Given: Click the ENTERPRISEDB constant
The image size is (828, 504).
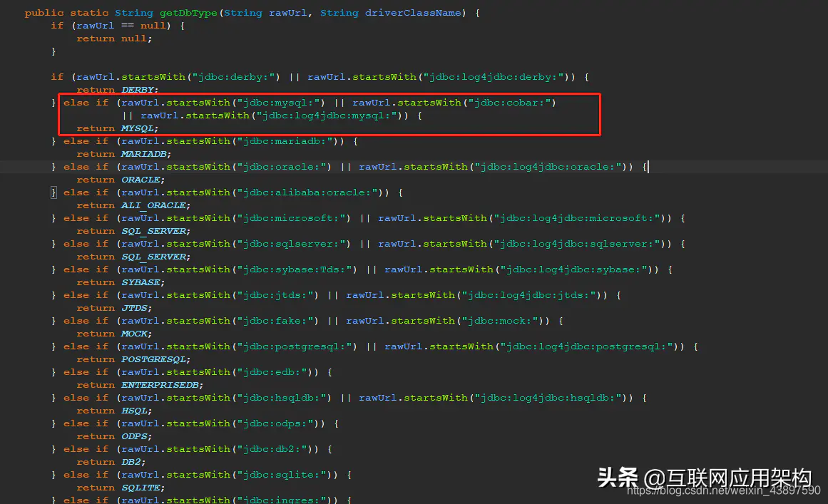Looking at the screenshot, I should tap(160, 385).
